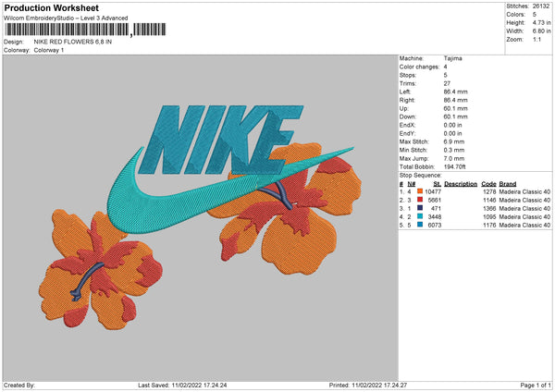The width and height of the screenshot is (555, 392).
Task: Click the blue color swatch for code 1176
Action: 420,225
